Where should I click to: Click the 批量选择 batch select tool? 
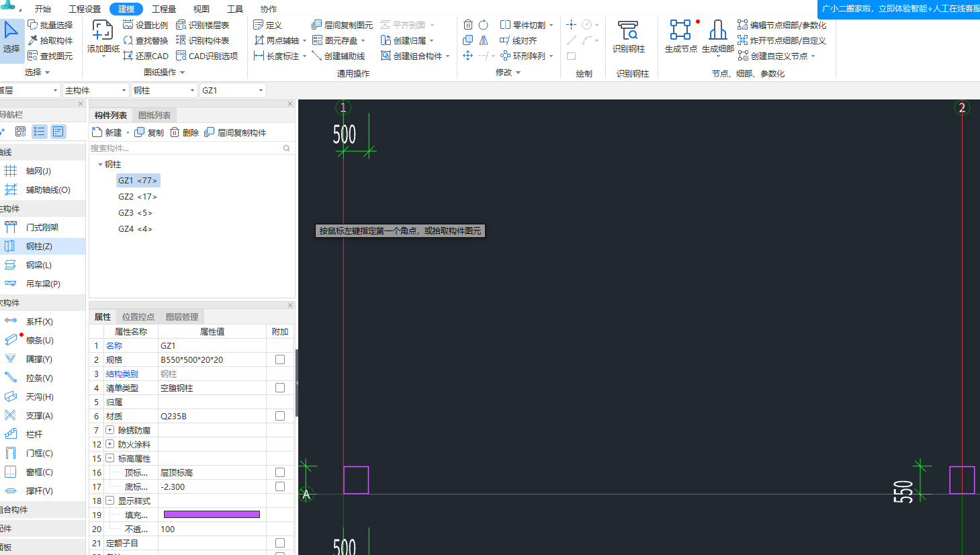(50, 25)
